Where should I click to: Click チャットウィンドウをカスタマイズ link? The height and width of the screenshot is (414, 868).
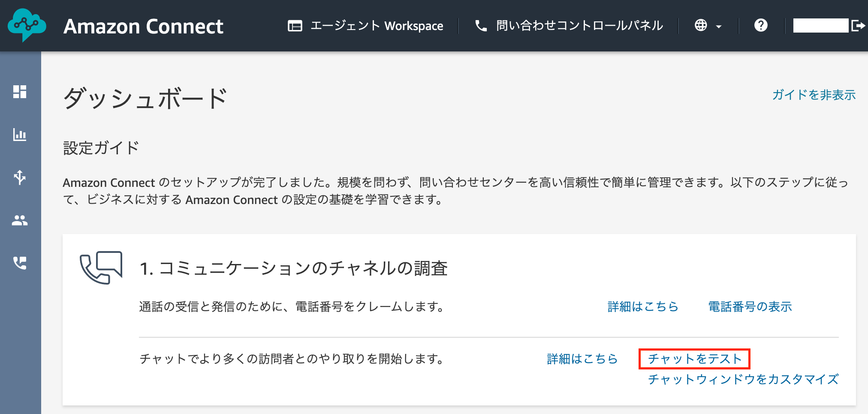point(743,379)
